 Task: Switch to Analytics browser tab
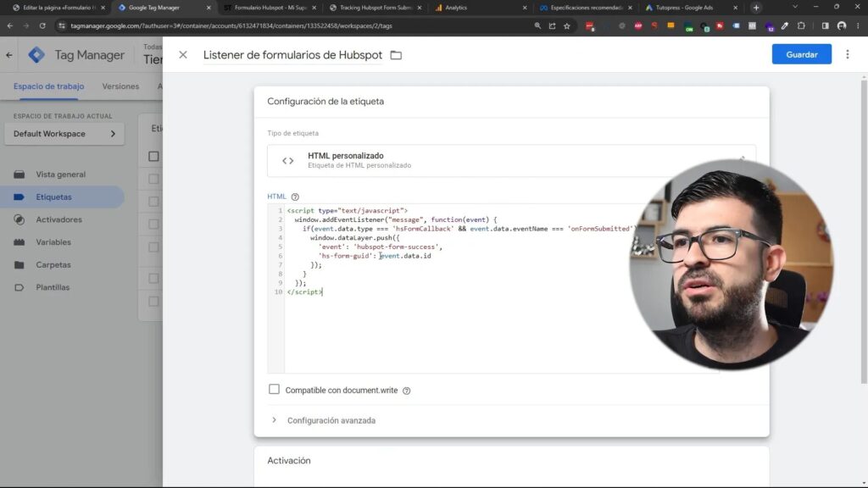[x=480, y=8]
